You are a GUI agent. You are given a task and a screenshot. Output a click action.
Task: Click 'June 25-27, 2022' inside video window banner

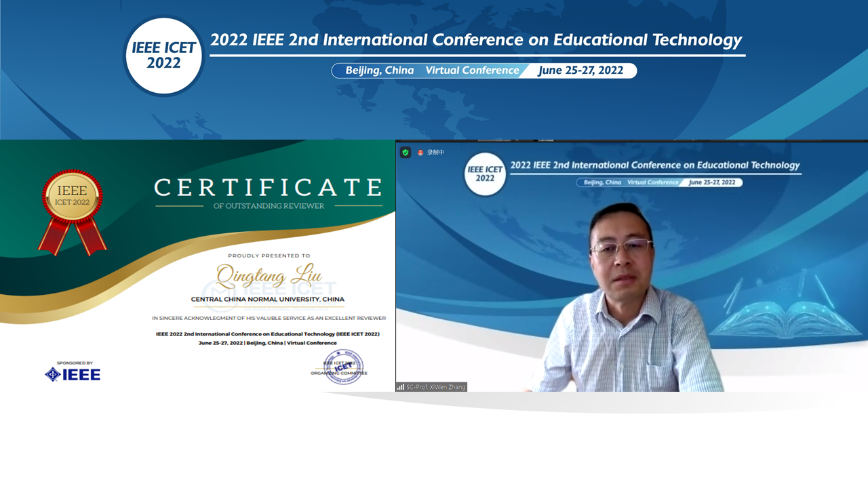tap(712, 182)
